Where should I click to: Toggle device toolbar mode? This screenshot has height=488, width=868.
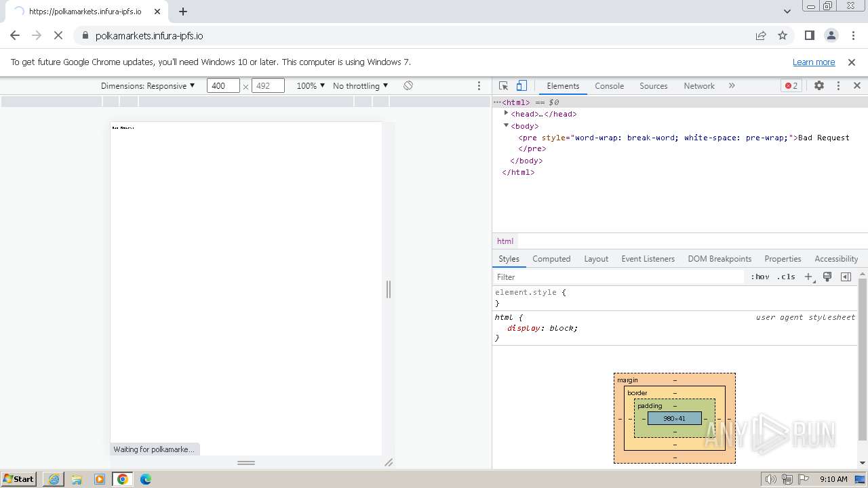521,85
